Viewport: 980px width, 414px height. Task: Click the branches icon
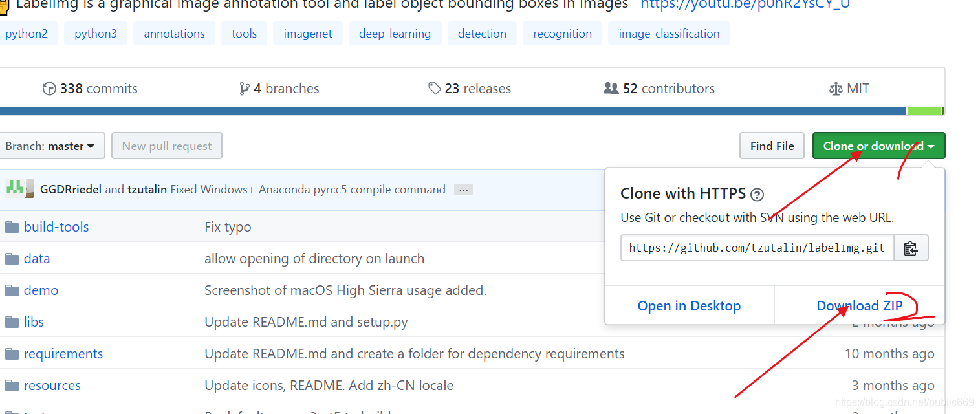coord(244,89)
